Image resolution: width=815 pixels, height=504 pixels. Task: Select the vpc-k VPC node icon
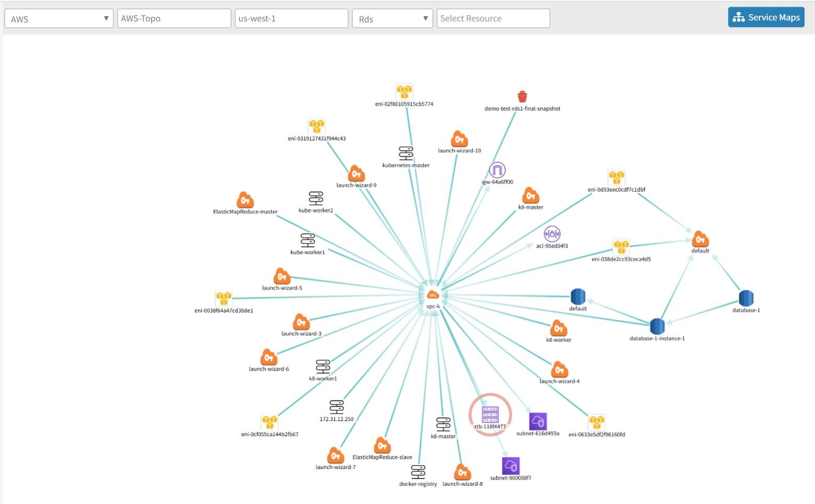coord(432,294)
